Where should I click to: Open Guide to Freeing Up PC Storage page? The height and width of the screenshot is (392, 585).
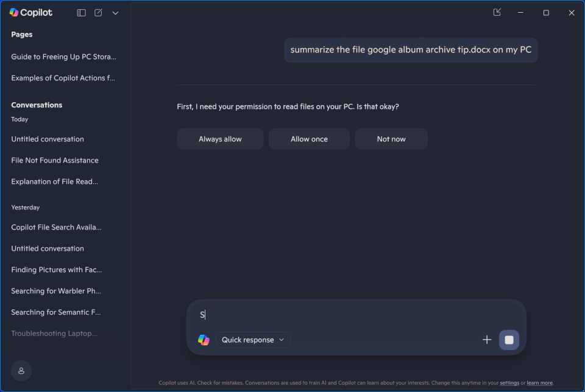point(63,57)
